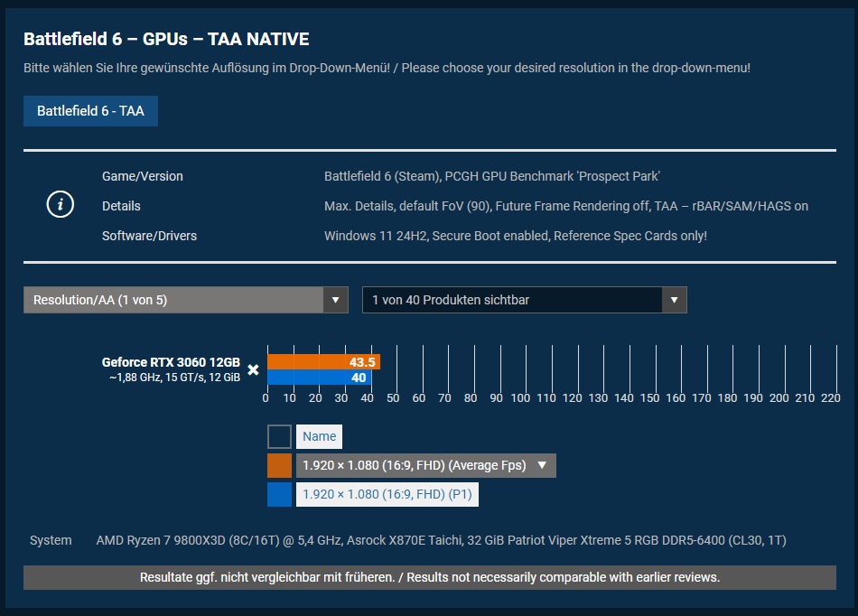This screenshot has width=858, height=616.
Task: Click the axis label 100
Action: [520, 398]
